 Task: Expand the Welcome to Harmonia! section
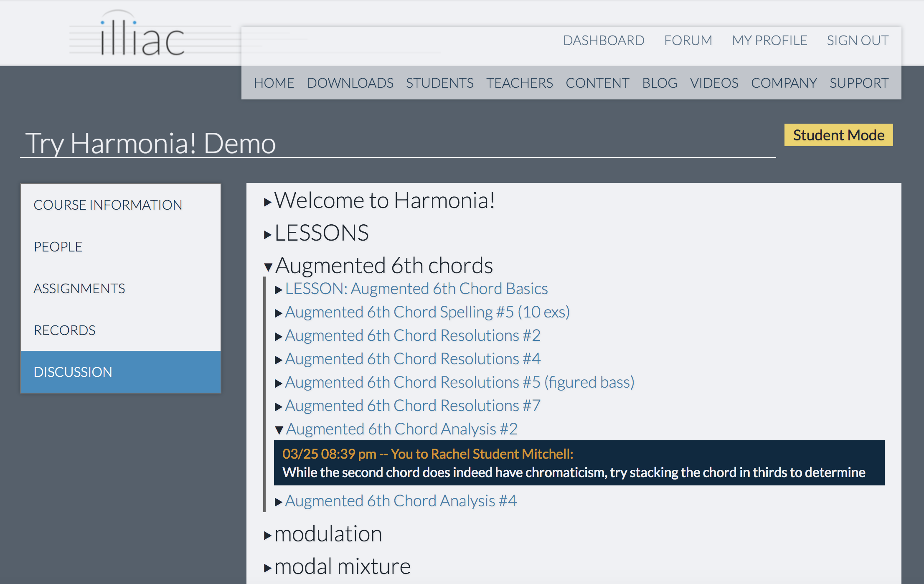pyautogui.click(x=268, y=203)
